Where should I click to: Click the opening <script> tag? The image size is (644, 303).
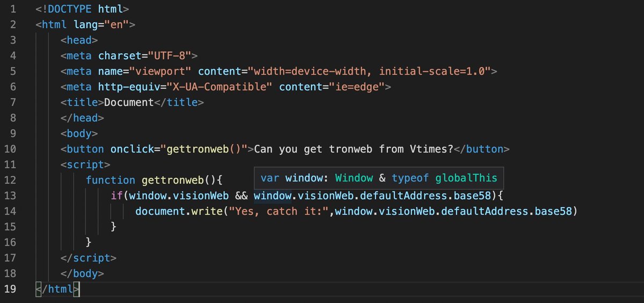85,164
